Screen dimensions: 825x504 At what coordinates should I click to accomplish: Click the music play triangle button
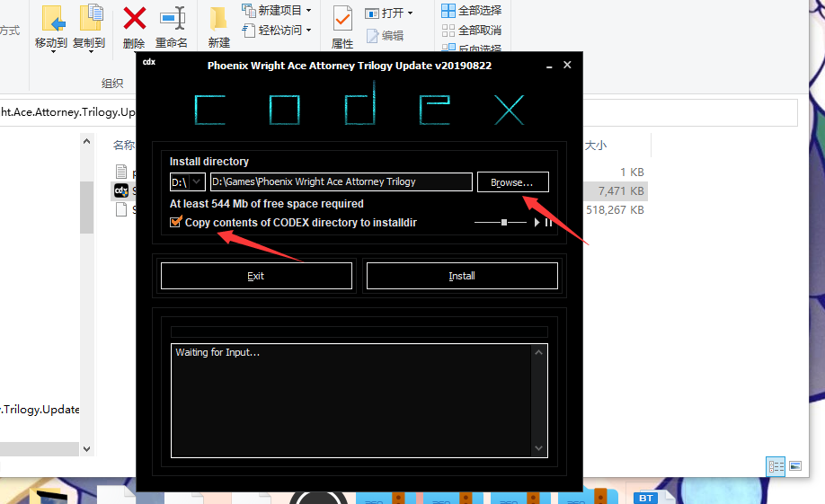click(x=537, y=223)
